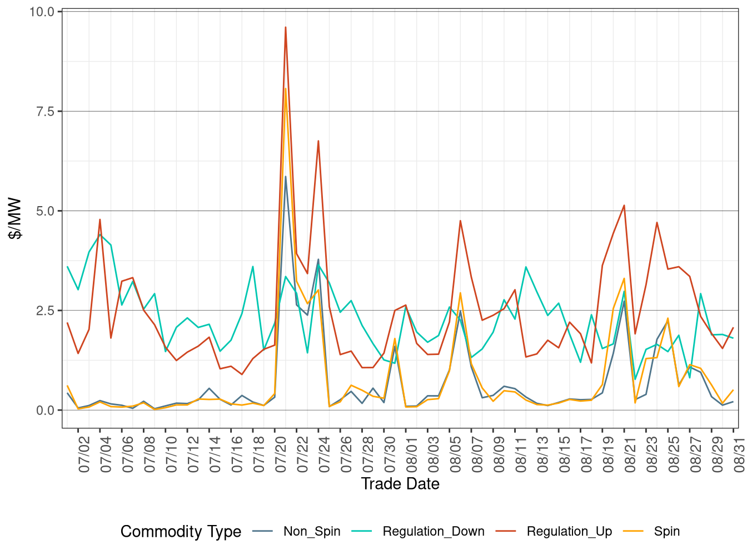This screenshot has width=747, height=560.
Task: Pick the 08/25 date tick label
Action: click(674, 454)
